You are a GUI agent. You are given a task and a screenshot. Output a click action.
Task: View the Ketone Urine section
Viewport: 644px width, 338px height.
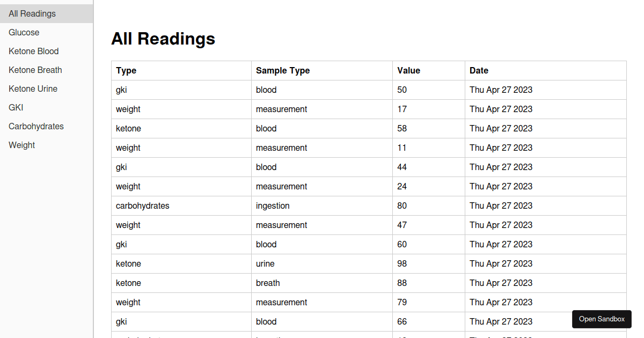[33, 89]
